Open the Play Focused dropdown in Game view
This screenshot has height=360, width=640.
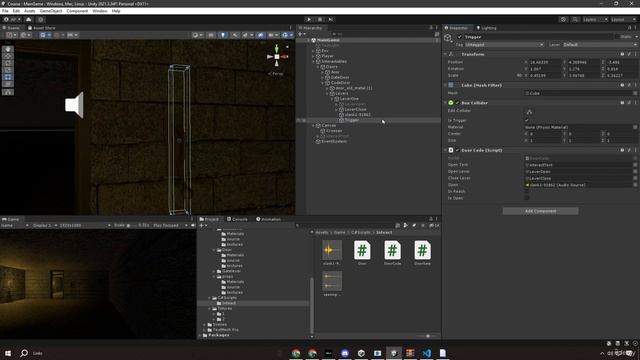pyautogui.click(x=170, y=225)
